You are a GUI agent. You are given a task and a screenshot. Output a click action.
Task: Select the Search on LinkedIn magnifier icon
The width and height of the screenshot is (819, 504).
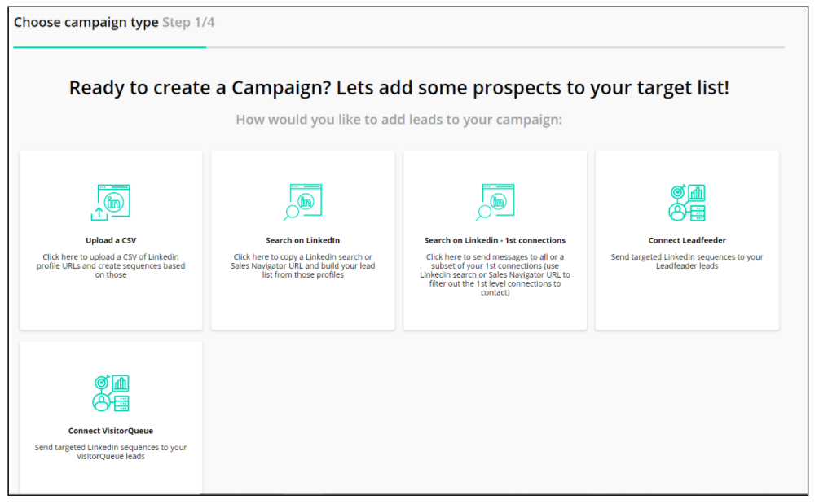[303, 202]
